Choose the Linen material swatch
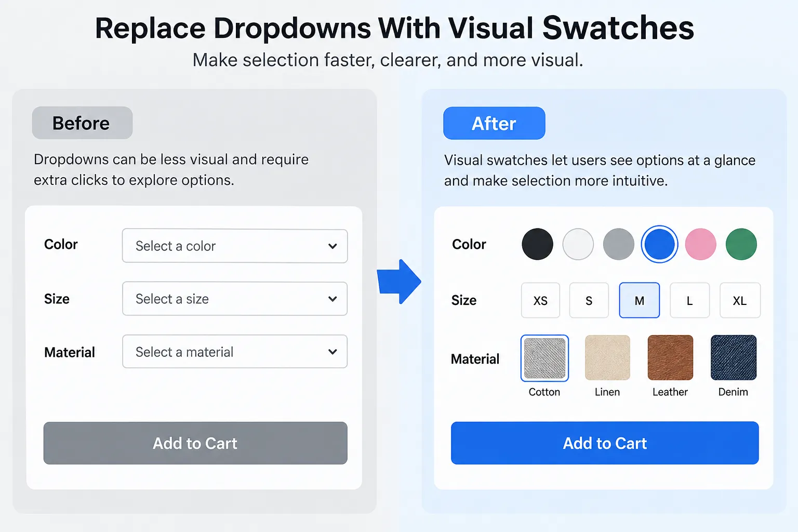 [607, 357]
